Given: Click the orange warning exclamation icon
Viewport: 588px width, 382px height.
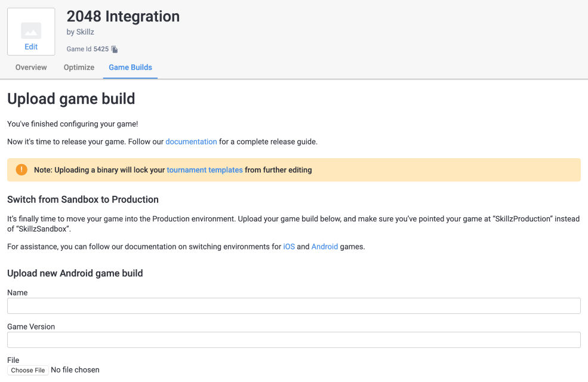Looking at the screenshot, I should coord(21,170).
